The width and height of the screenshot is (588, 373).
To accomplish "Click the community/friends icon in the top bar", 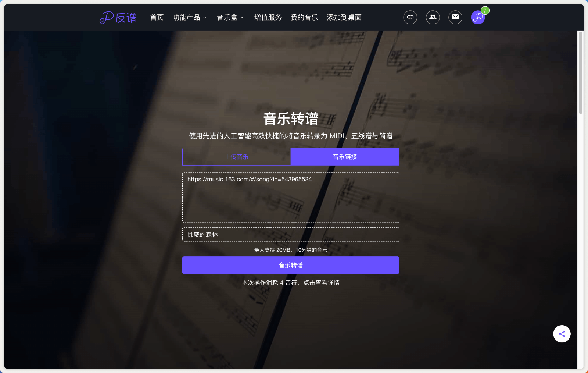I will (x=433, y=17).
